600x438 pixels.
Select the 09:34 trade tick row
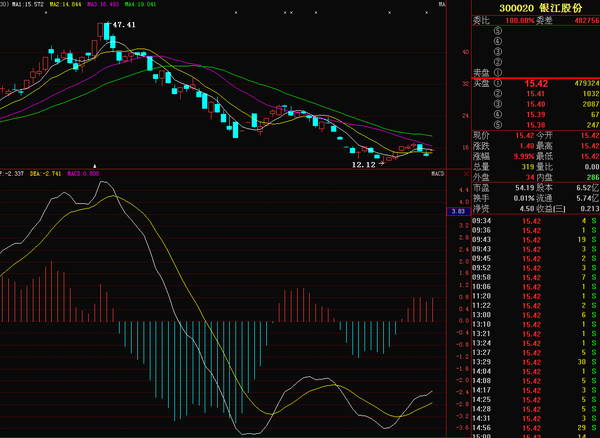(x=536, y=221)
